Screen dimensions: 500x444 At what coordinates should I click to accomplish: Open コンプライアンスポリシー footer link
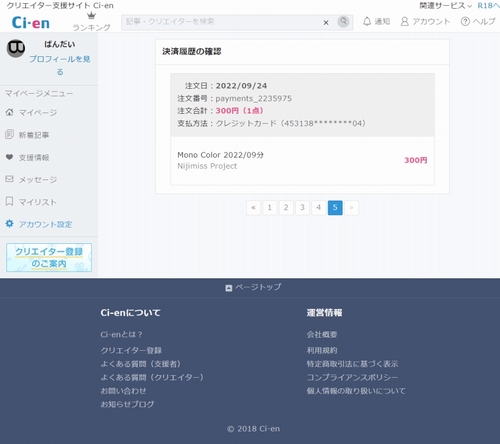point(352,377)
